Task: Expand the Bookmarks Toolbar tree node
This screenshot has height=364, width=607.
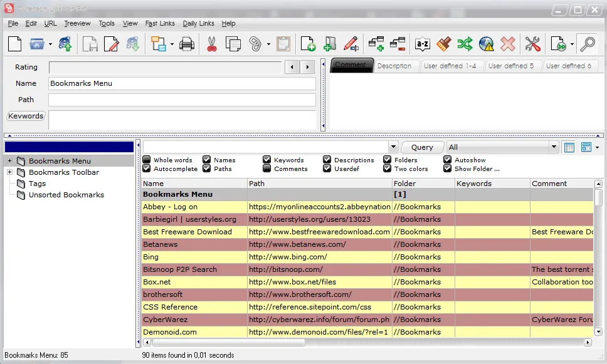Action: [x=11, y=172]
